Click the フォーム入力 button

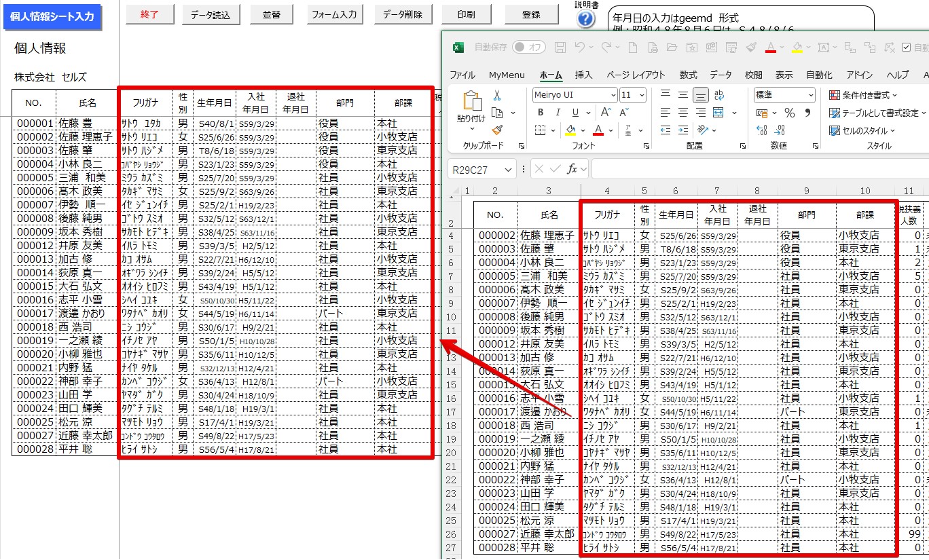(335, 14)
